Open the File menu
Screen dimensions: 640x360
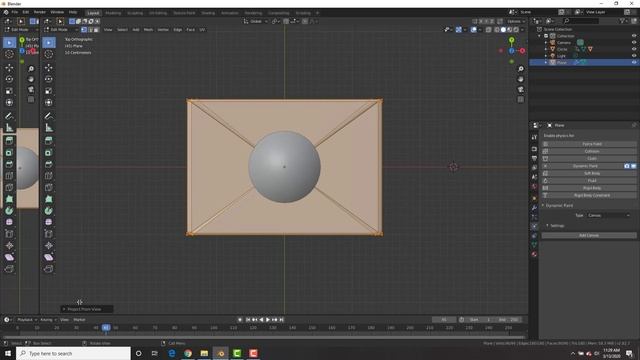pyautogui.click(x=15, y=12)
